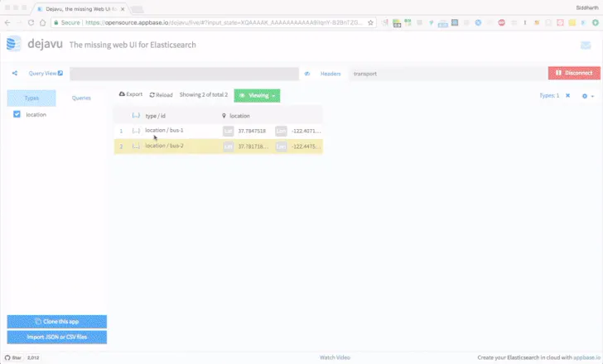This screenshot has width=603, height=364.
Task: Open the settings gear dropdown
Action: (x=587, y=96)
